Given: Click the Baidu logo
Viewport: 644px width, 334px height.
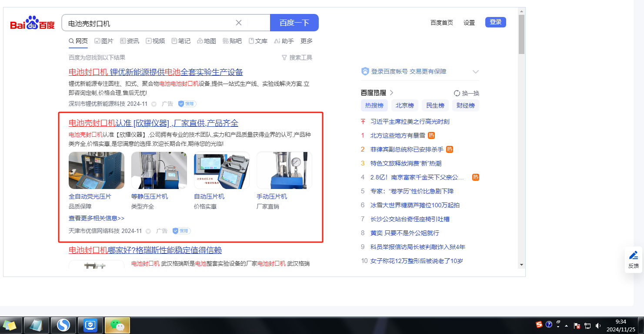Looking at the screenshot, I should click(33, 23).
